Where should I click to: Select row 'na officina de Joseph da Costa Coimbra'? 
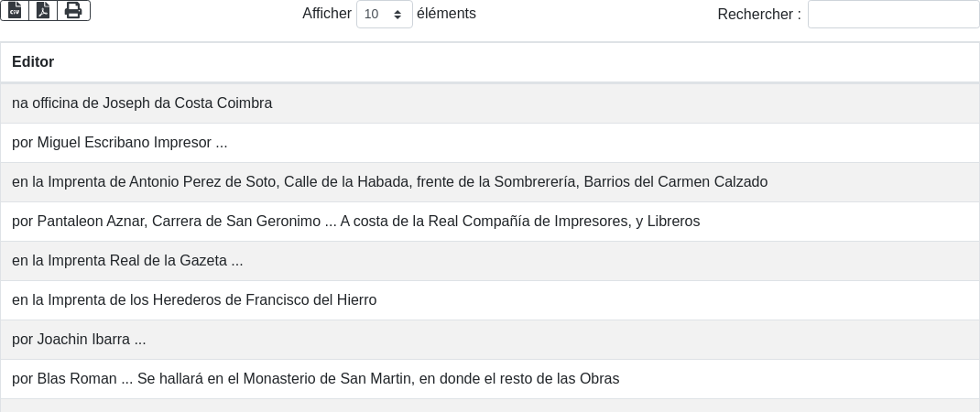click(x=142, y=103)
